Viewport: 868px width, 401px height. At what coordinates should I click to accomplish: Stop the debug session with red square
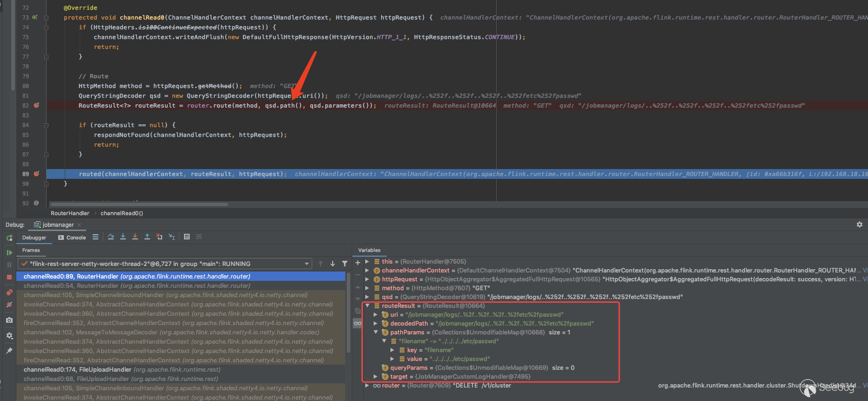click(9, 277)
